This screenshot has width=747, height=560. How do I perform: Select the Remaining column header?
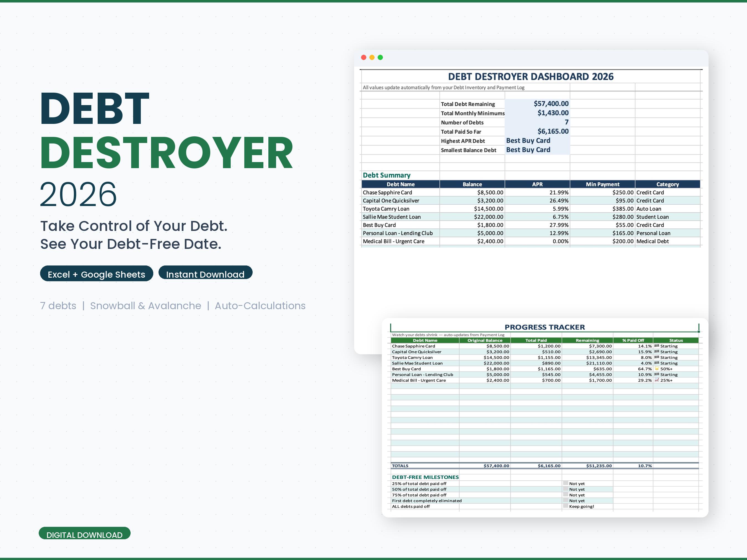coord(588,340)
